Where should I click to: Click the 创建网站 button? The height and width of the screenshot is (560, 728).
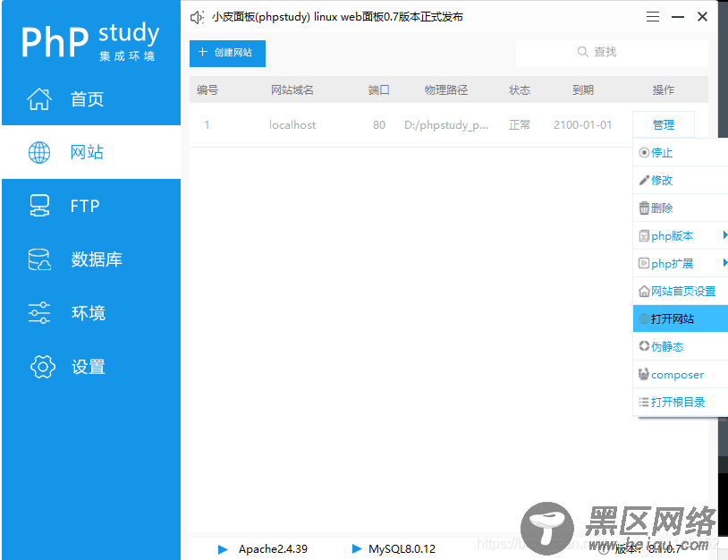227,54
